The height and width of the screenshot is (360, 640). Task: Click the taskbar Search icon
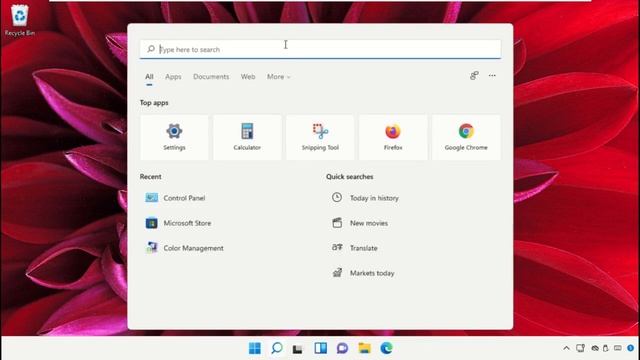point(277,348)
